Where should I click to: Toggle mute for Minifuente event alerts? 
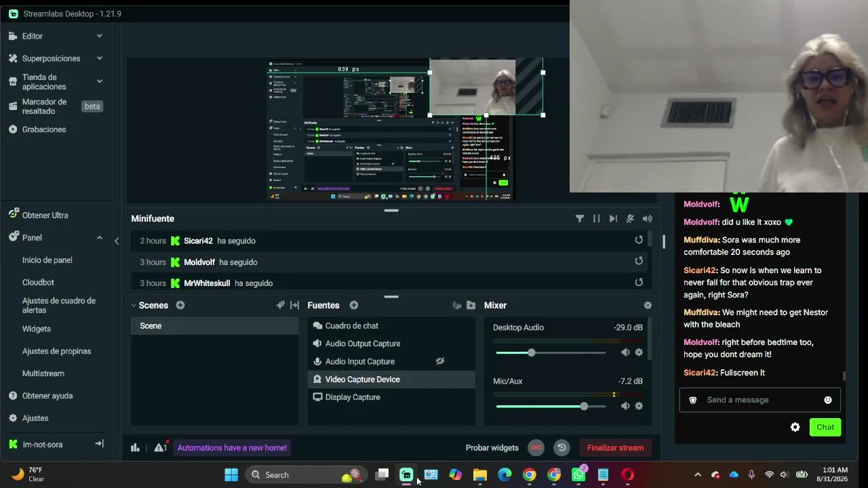[630, 219]
